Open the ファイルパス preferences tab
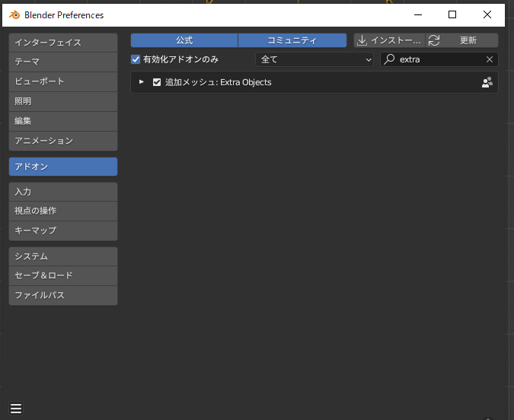Viewport: 514px width, 420px height. 63,295
